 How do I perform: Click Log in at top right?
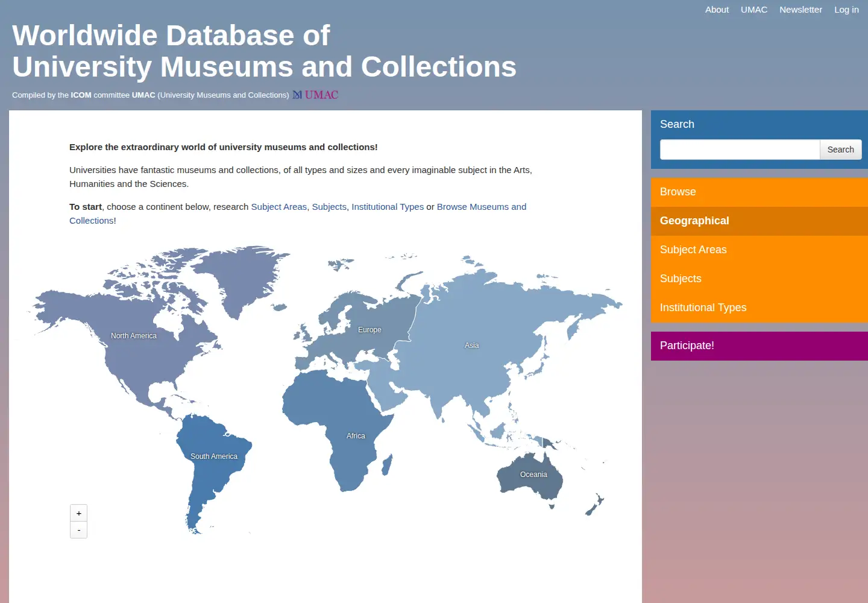(846, 10)
